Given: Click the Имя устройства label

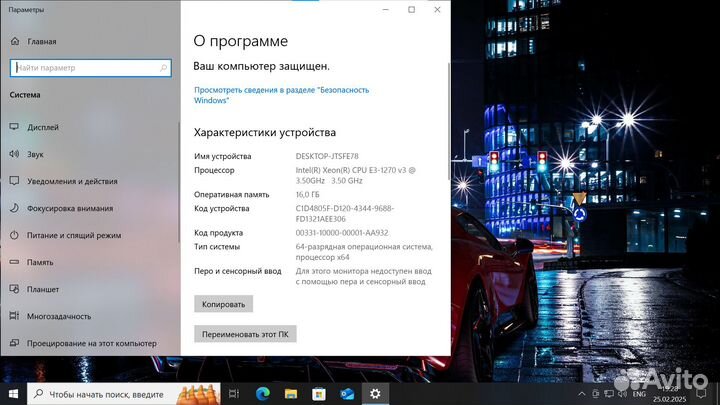Looking at the screenshot, I should tap(223, 156).
